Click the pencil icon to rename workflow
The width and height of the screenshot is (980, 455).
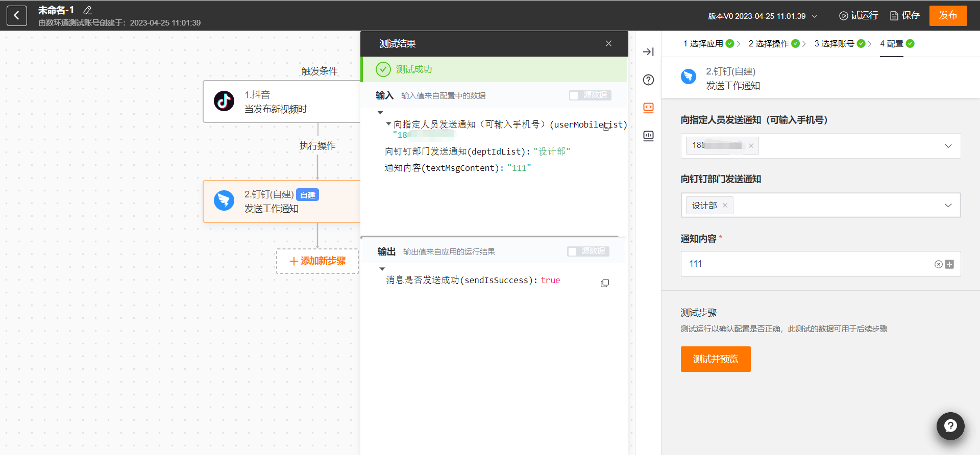coord(87,10)
